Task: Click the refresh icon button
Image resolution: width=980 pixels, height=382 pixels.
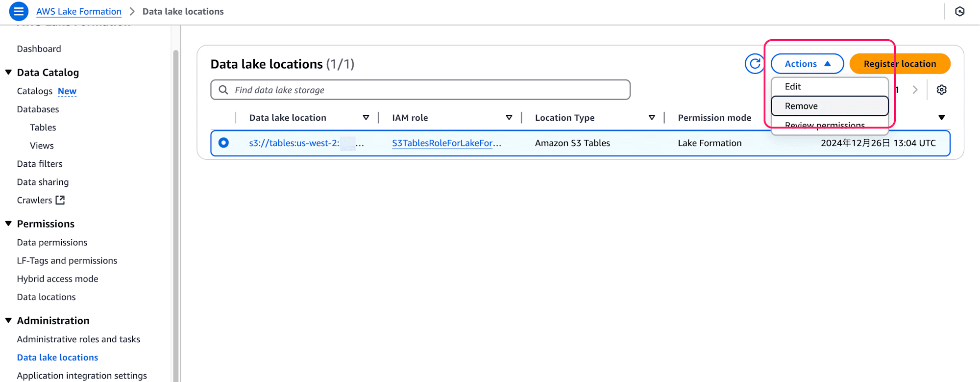Action: (x=755, y=64)
